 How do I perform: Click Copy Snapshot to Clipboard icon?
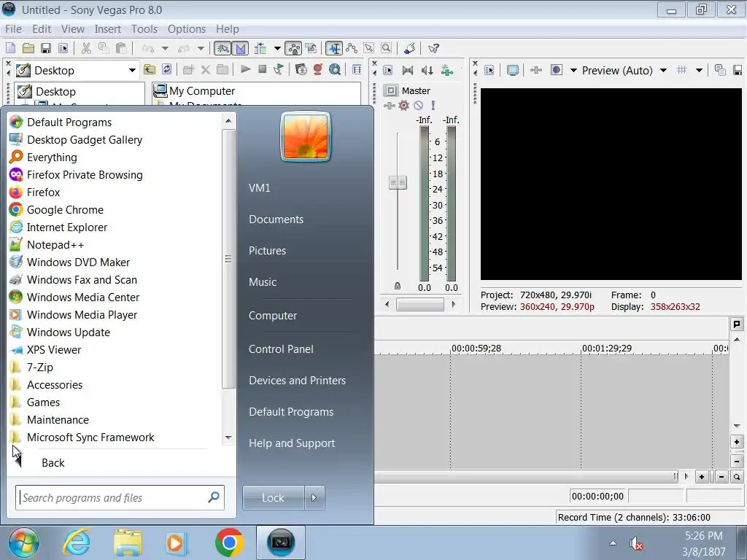click(720, 71)
